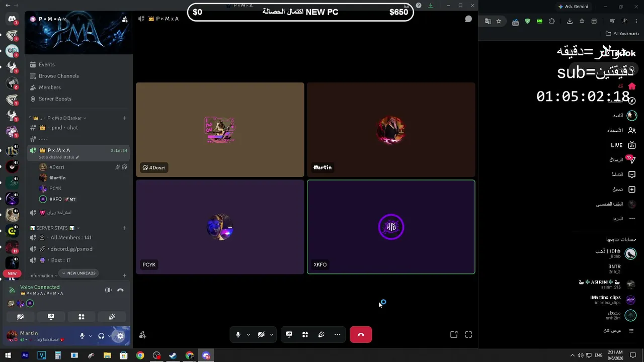This screenshot has height=362, width=644.
Task: Open iMartinx clips followed account
Action: pyautogui.click(x=613, y=300)
